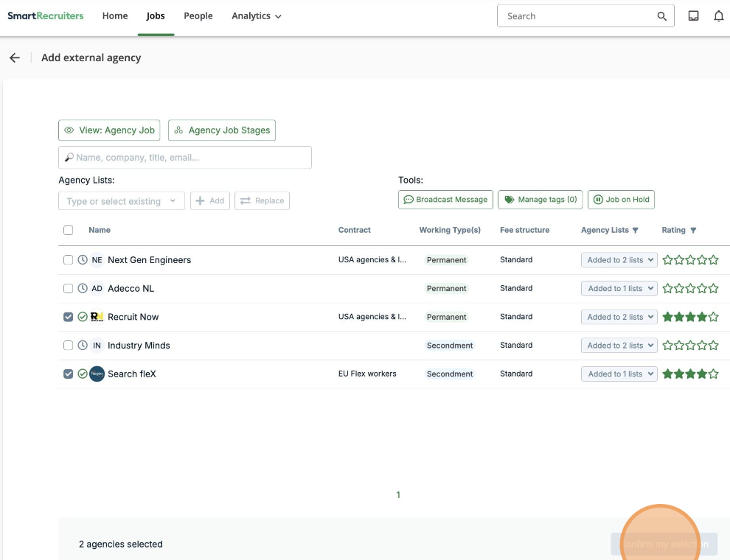Click the pending clock icon for Industry Minds
The width and height of the screenshot is (730, 560).
pos(83,345)
